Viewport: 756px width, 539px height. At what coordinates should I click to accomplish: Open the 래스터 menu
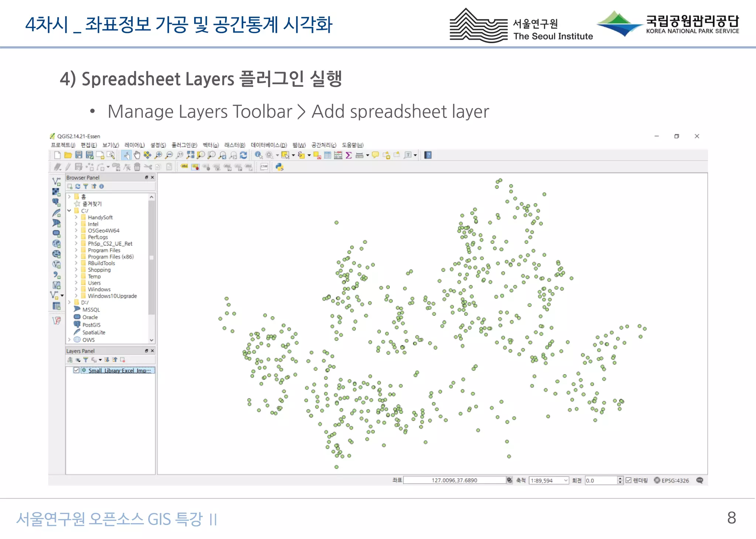(x=235, y=145)
